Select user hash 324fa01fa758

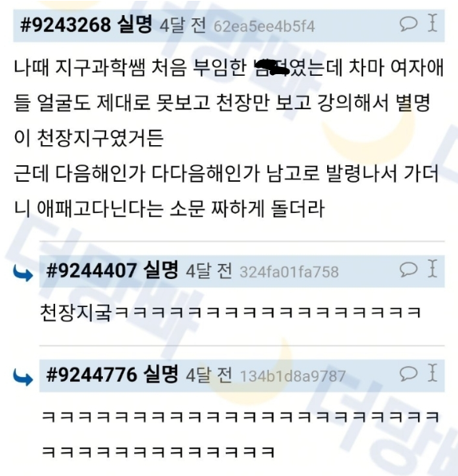pos(289,272)
